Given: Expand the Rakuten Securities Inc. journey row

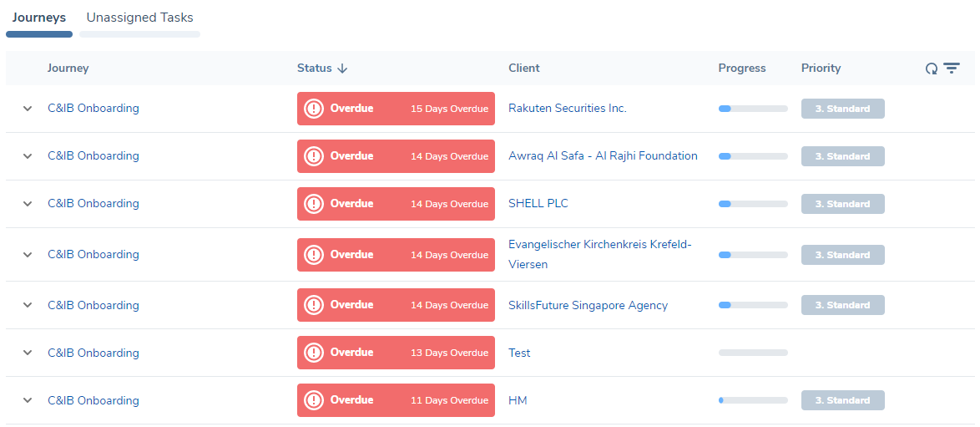Looking at the screenshot, I should [x=28, y=109].
